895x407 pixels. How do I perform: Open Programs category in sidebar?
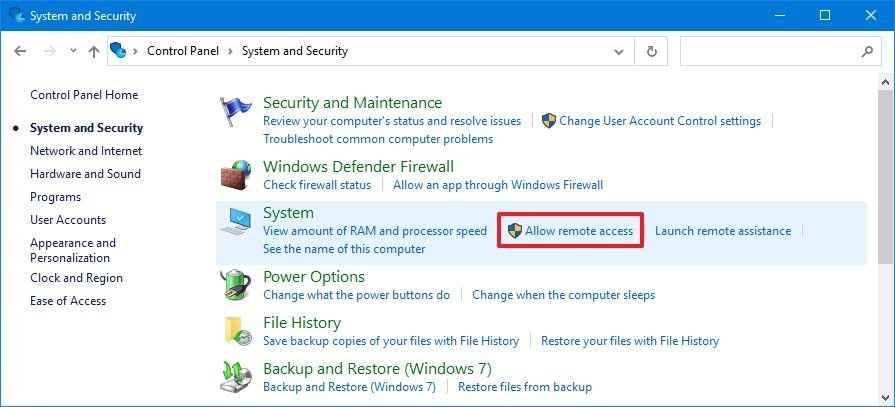click(55, 197)
